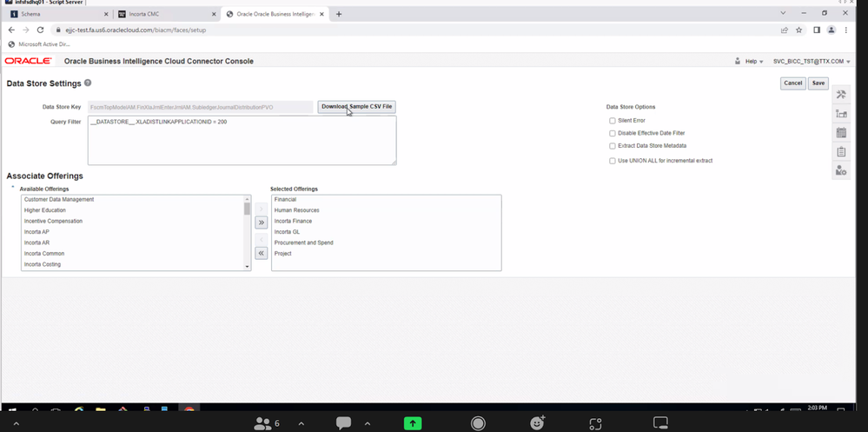Expand the Help dropdown menu

pos(754,62)
